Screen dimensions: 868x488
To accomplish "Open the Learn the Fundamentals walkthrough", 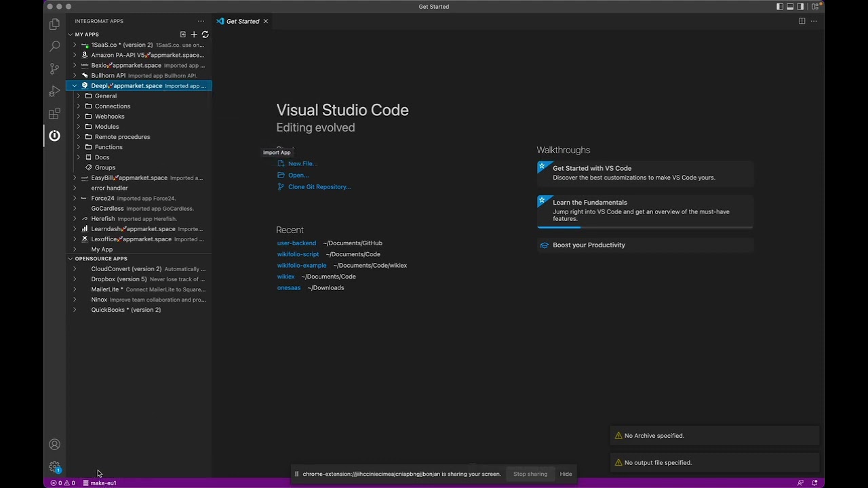I will point(645,211).
